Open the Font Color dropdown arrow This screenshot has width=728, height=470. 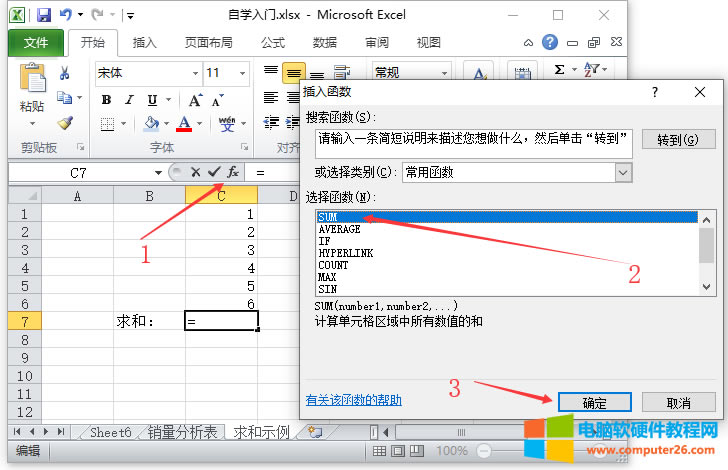pyautogui.click(x=200, y=124)
